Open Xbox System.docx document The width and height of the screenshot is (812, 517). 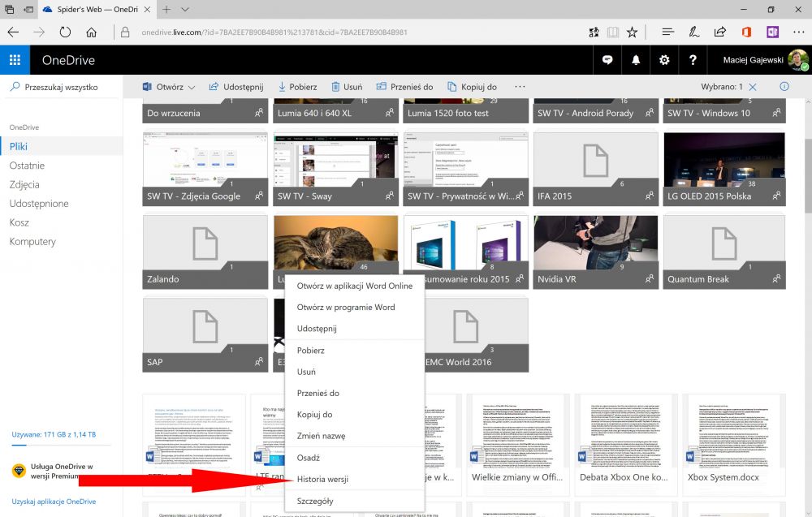click(734, 445)
